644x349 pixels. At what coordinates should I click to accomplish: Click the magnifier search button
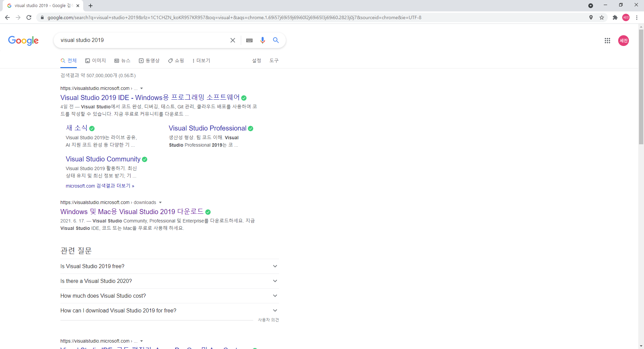[276, 40]
